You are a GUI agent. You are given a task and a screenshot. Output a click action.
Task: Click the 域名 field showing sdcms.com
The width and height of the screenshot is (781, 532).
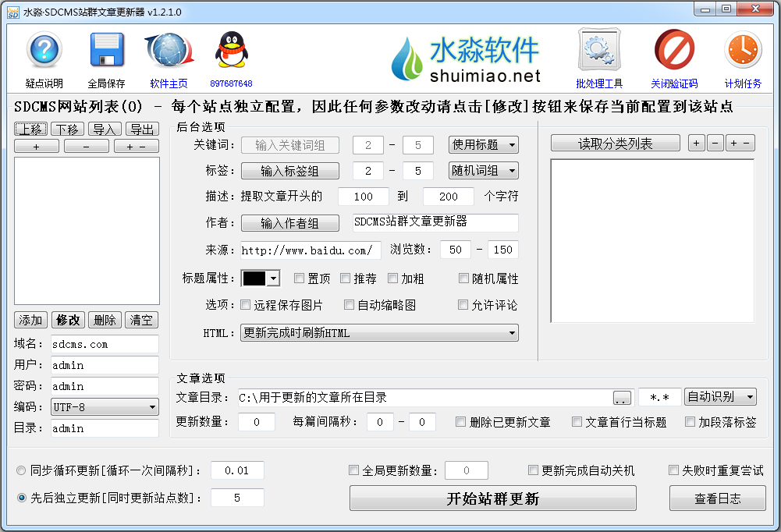(105, 343)
